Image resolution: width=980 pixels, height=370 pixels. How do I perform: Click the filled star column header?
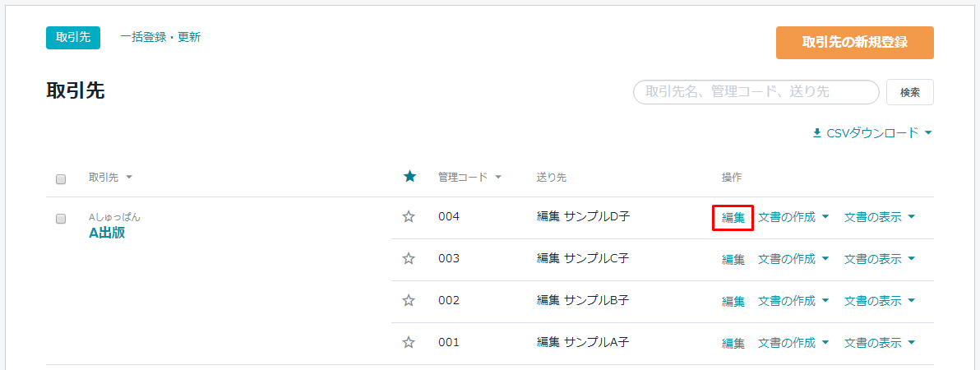pos(409,177)
